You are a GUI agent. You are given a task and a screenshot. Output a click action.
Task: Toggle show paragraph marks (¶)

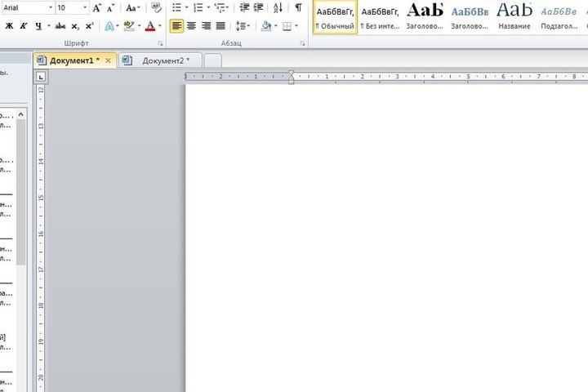[298, 8]
